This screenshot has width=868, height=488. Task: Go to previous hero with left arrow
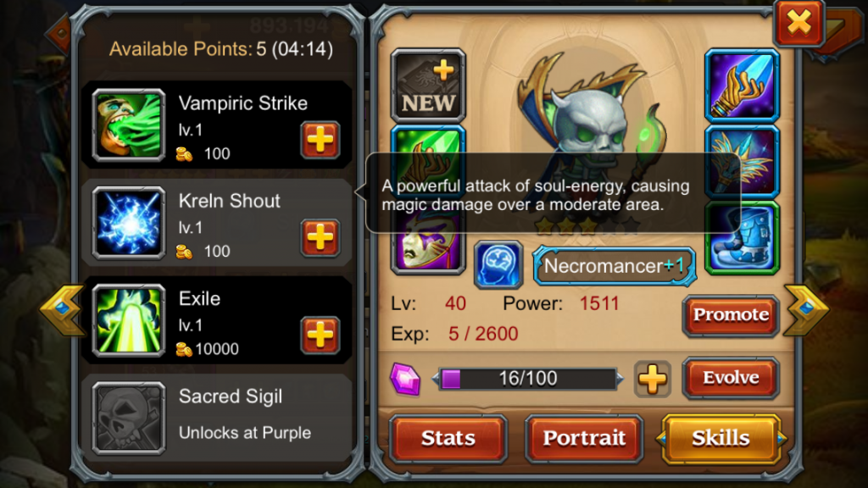point(61,310)
